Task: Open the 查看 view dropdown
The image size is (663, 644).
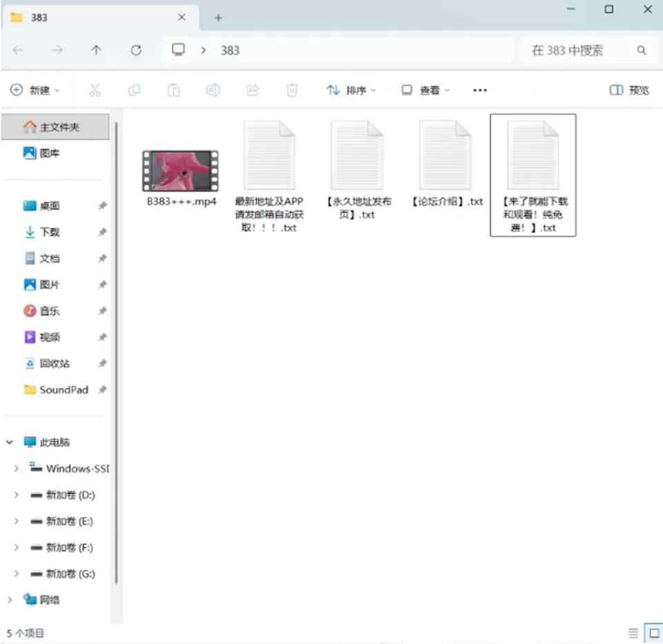Action: 425,90
